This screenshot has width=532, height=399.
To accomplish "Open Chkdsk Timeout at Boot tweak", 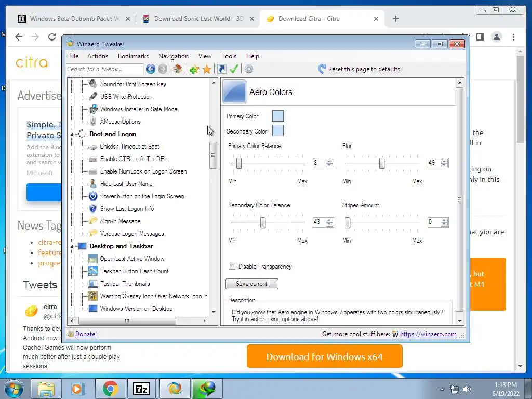I will pos(129,147).
